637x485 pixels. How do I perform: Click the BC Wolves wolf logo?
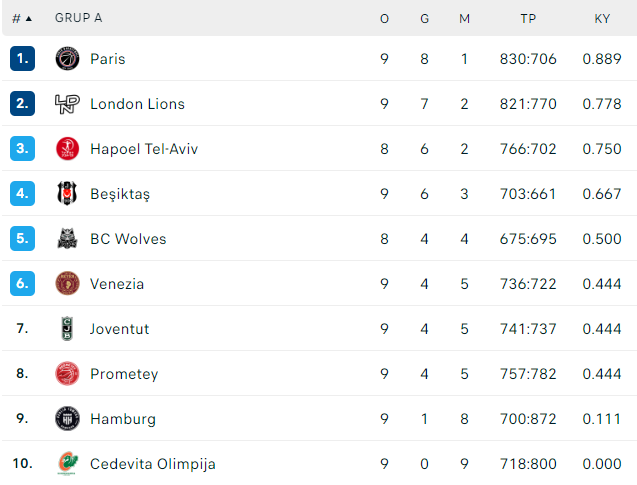point(67,238)
